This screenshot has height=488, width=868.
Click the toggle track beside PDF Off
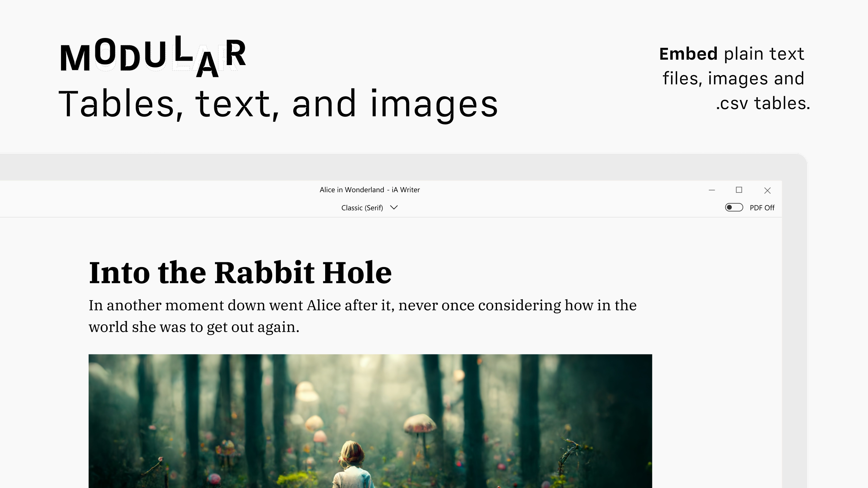pos(734,207)
